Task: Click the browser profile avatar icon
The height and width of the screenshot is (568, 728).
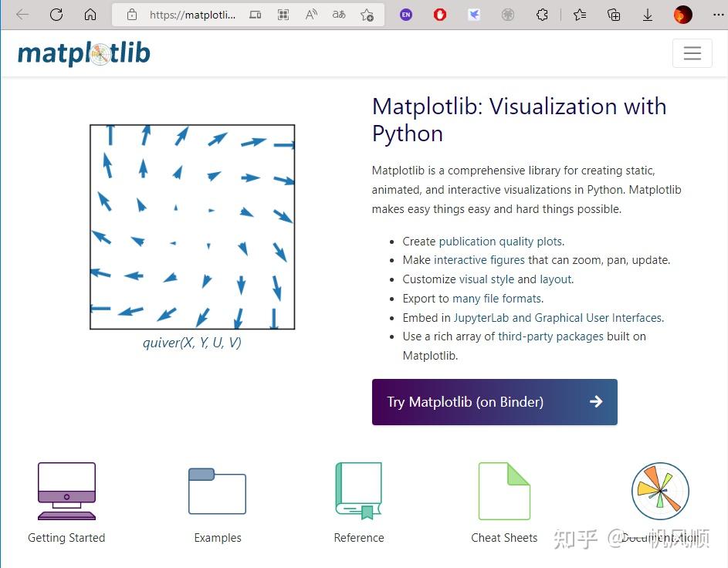Action: pyautogui.click(x=682, y=15)
